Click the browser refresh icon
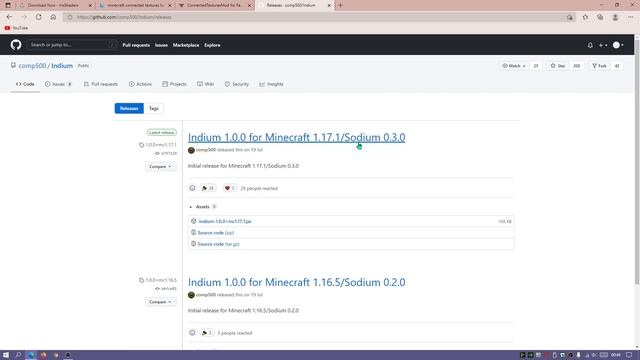The width and height of the screenshot is (640, 360). tap(38, 17)
